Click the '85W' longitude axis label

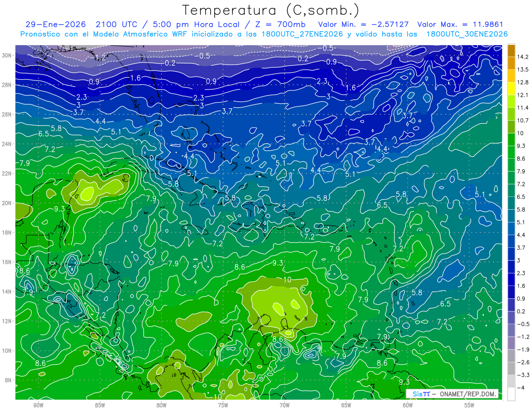100,405
